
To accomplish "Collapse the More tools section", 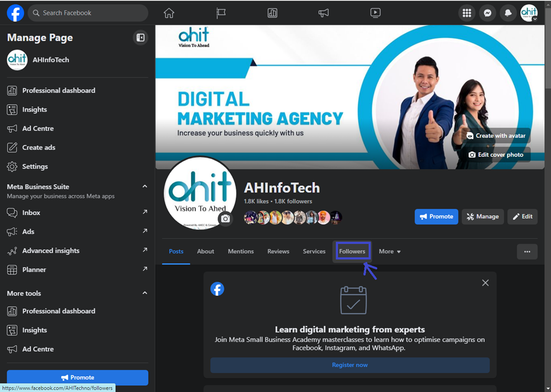I will point(145,293).
